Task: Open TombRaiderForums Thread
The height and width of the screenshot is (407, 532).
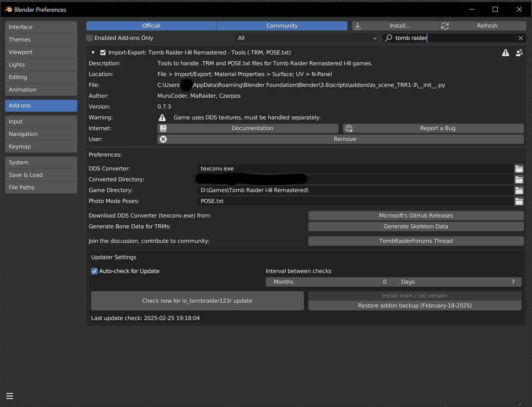Action: pos(416,241)
